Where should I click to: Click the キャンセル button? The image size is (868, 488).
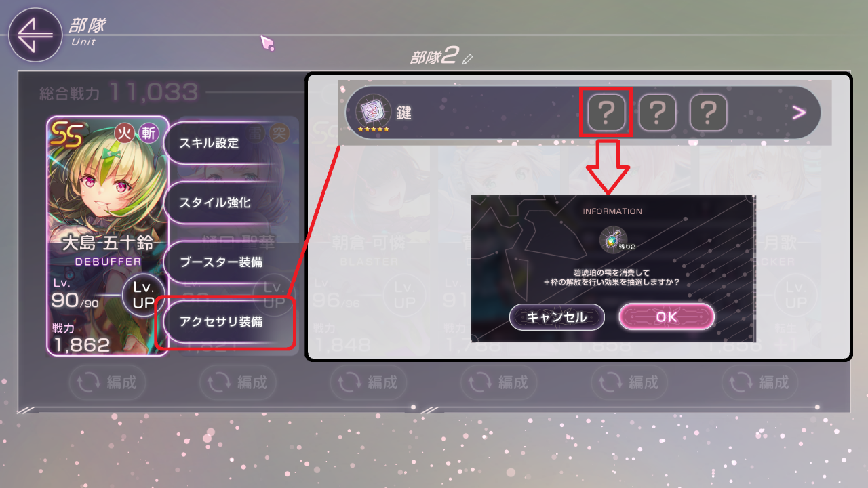pyautogui.click(x=557, y=317)
